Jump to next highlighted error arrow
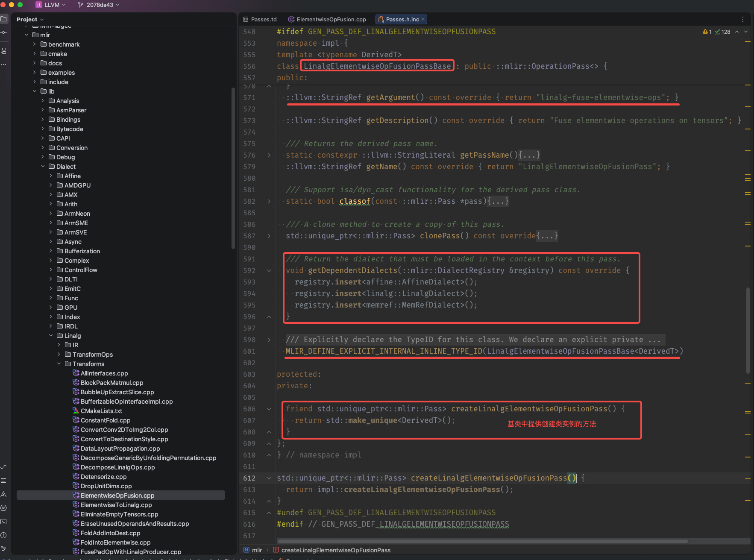754x560 pixels. 746,32
